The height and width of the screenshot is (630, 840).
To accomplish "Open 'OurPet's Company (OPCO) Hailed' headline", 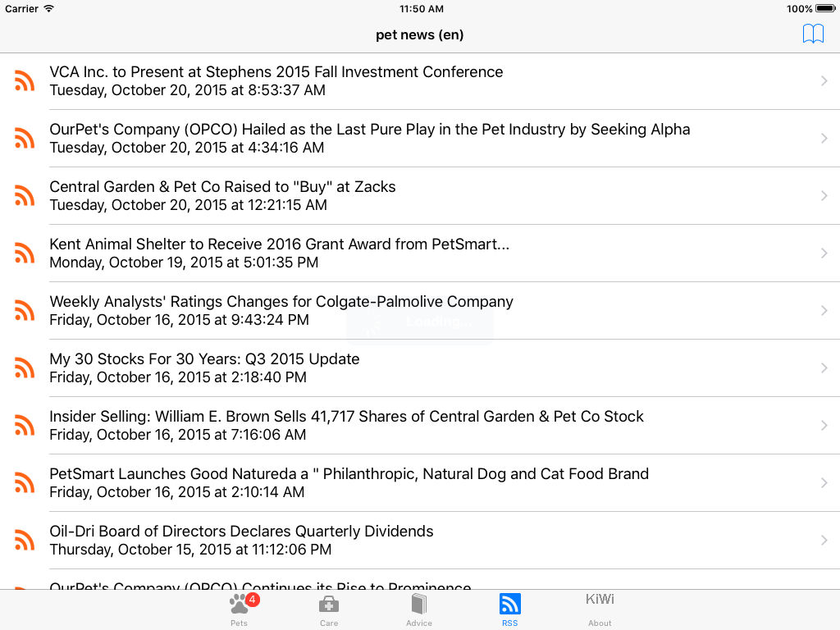I will point(370,129).
